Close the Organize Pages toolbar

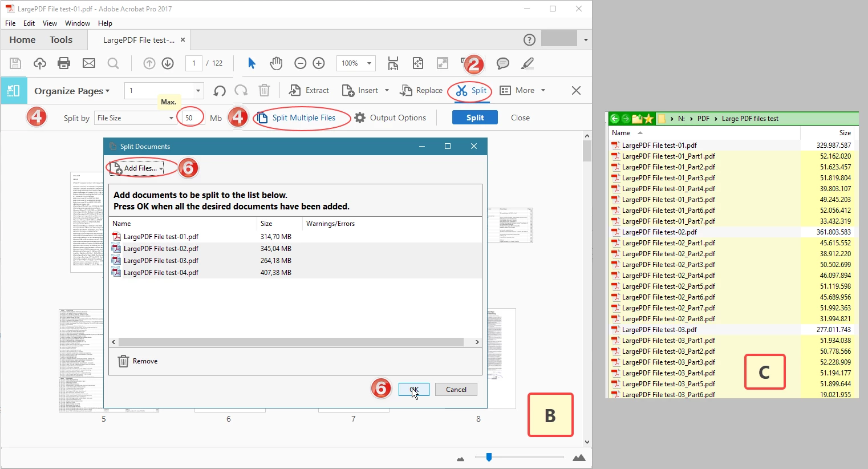576,91
